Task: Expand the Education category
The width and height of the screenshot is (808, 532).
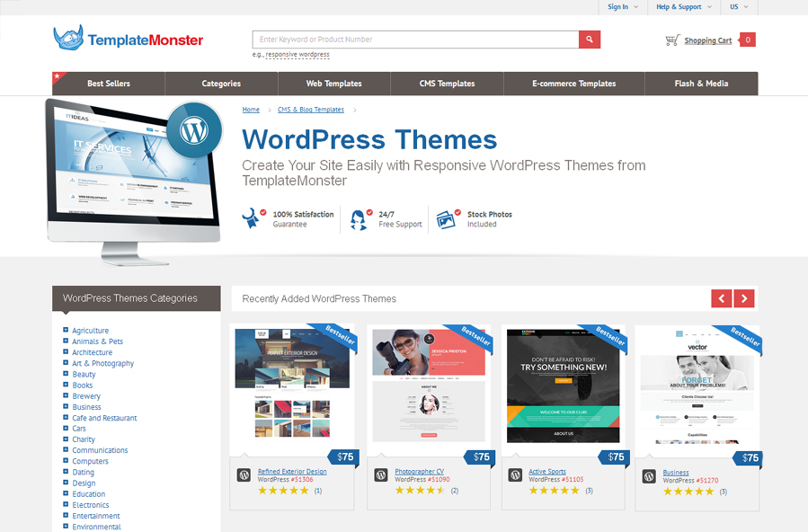Action: tap(66, 493)
